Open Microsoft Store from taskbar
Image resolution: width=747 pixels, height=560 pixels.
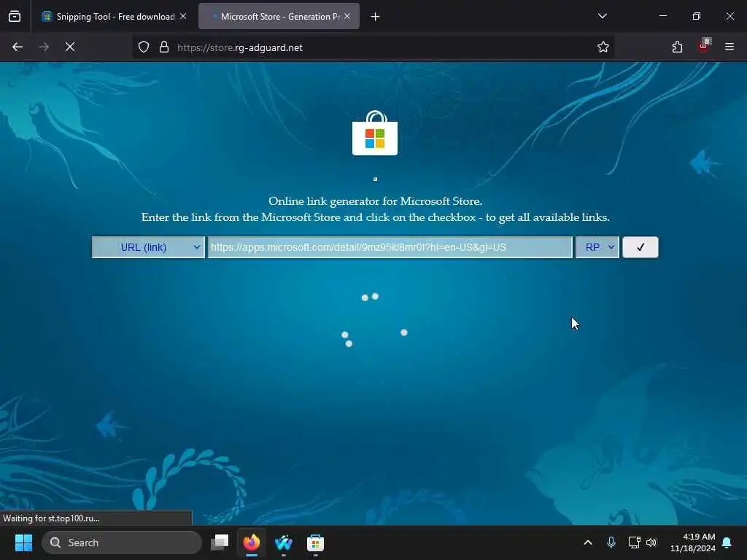[x=315, y=542]
